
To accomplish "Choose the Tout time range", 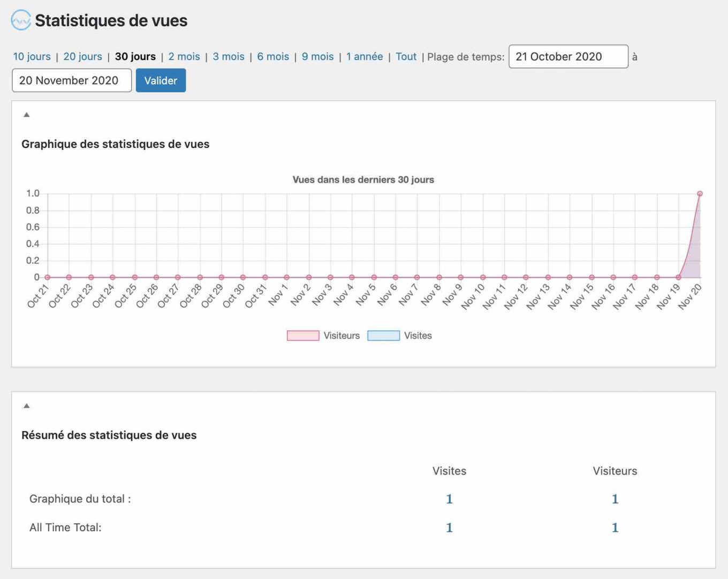I will click(406, 57).
